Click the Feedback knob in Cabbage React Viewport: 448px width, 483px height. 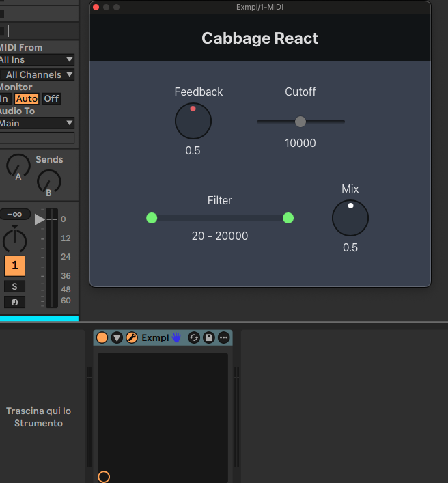(x=193, y=122)
